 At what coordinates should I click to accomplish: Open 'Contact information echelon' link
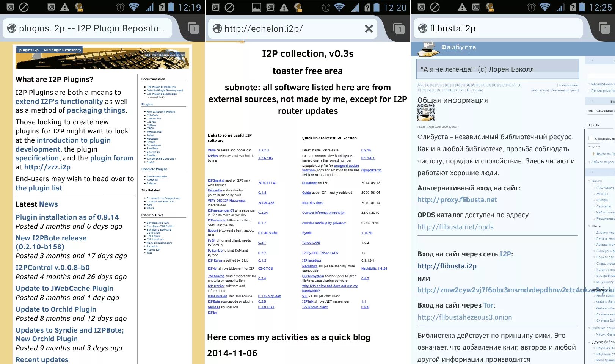pos(324,213)
